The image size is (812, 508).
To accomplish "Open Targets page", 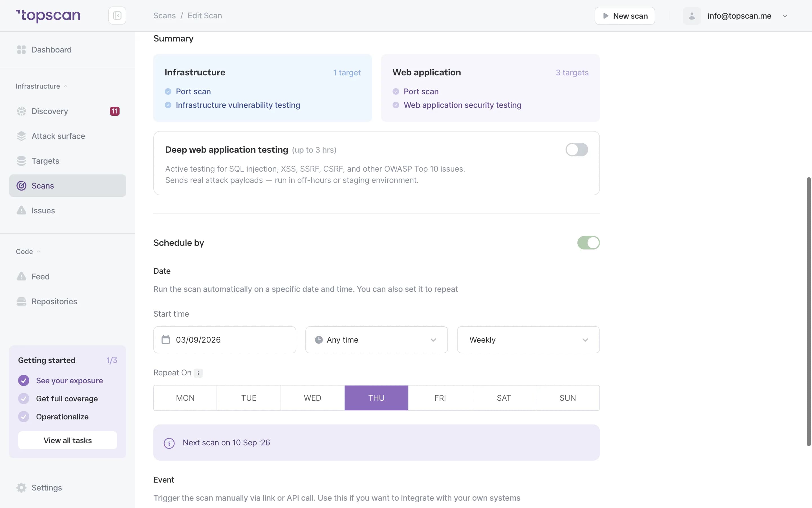I will click(67, 161).
